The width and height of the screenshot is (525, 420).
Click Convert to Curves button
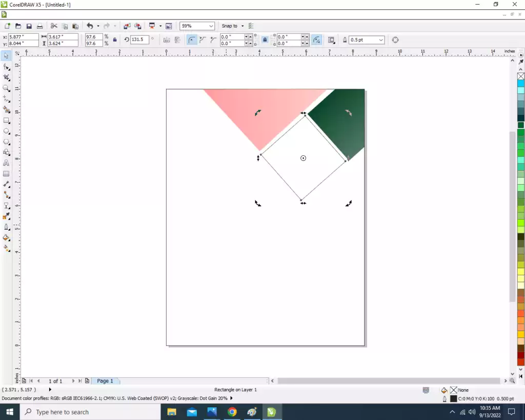click(x=395, y=40)
